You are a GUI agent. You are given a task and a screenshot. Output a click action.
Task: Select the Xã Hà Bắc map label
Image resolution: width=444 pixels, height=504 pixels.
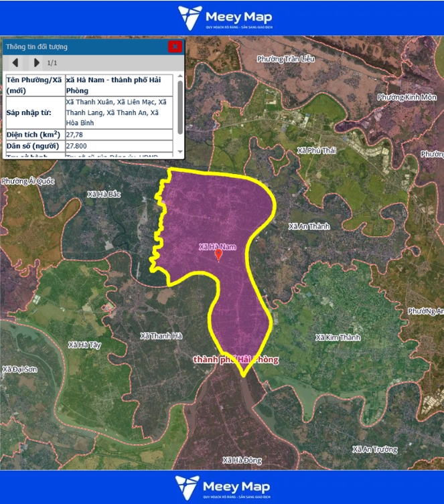click(104, 194)
